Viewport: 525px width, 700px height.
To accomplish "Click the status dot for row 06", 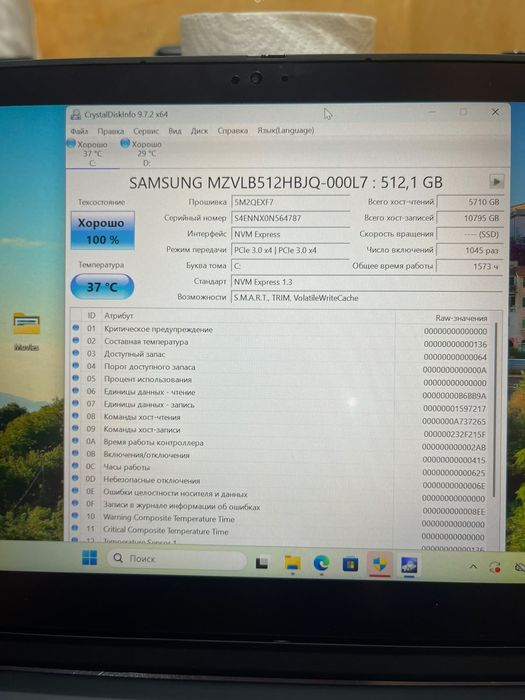I will click(x=75, y=390).
